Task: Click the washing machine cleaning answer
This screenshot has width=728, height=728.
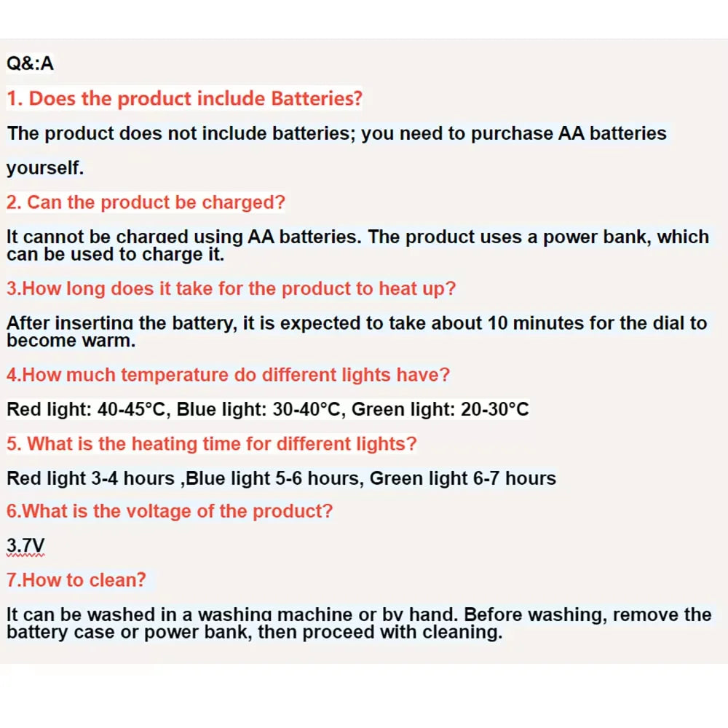Action: (358, 614)
